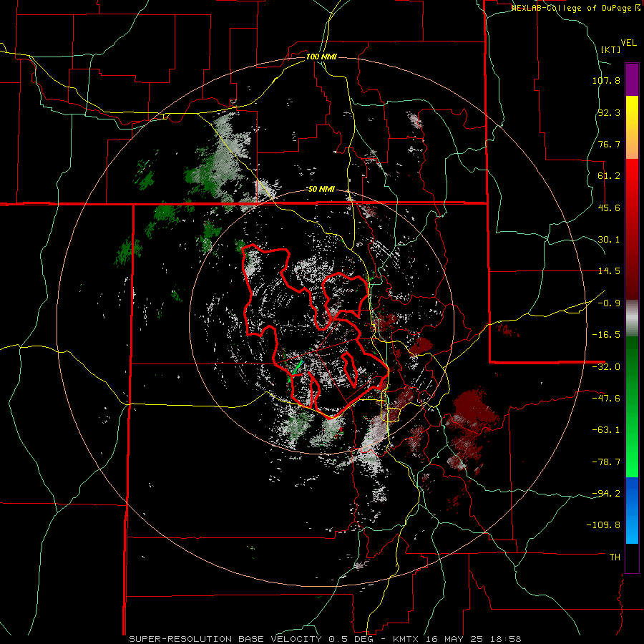This screenshot has width=644, height=644.
Task: Click the VEL legend title
Action: coord(628,43)
